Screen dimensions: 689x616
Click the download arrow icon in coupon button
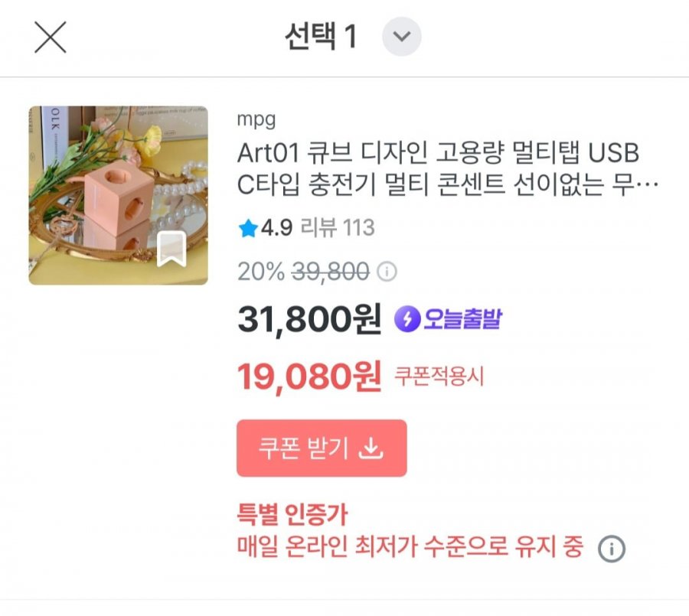click(371, 448)
